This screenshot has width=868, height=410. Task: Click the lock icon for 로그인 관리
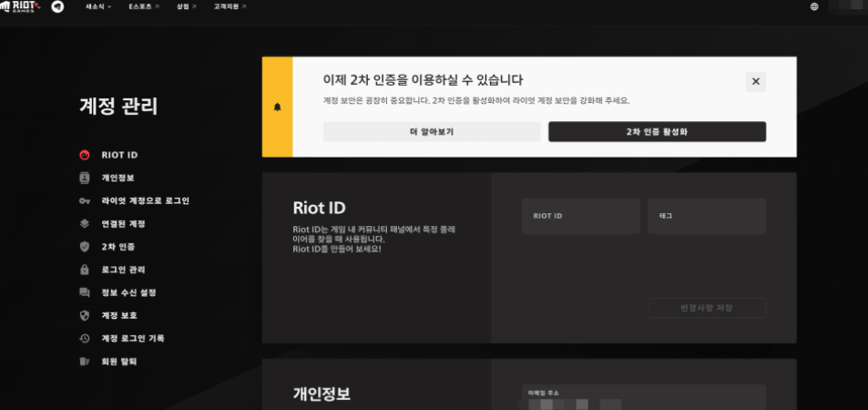coord(84,270)
